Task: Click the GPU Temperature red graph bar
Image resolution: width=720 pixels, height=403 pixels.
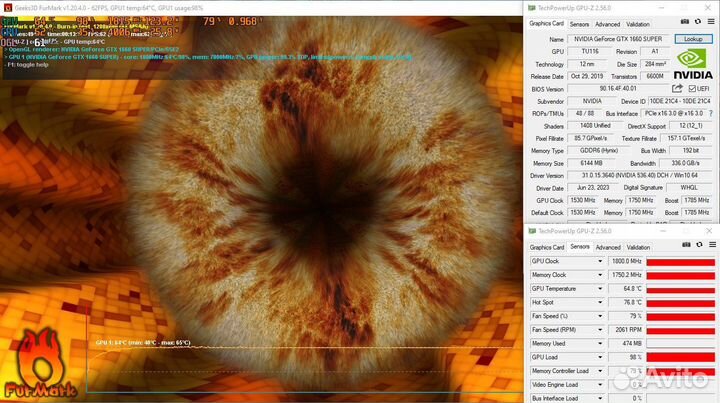Action: coord(681,289)
